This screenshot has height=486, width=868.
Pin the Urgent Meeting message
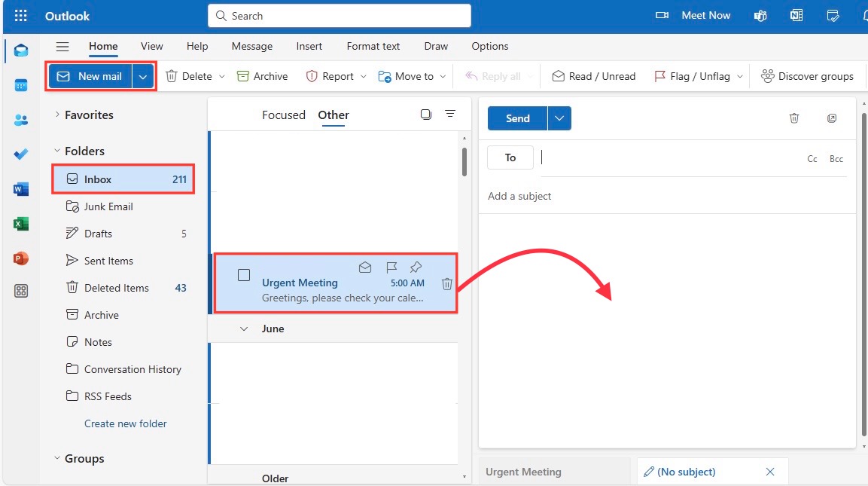pos(416,267)
